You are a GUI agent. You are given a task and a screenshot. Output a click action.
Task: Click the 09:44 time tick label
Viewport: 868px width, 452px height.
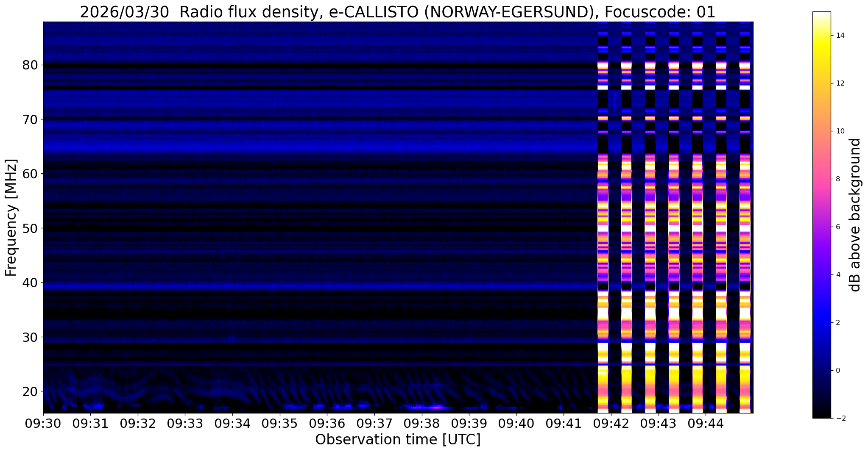(x=705, y=424)
